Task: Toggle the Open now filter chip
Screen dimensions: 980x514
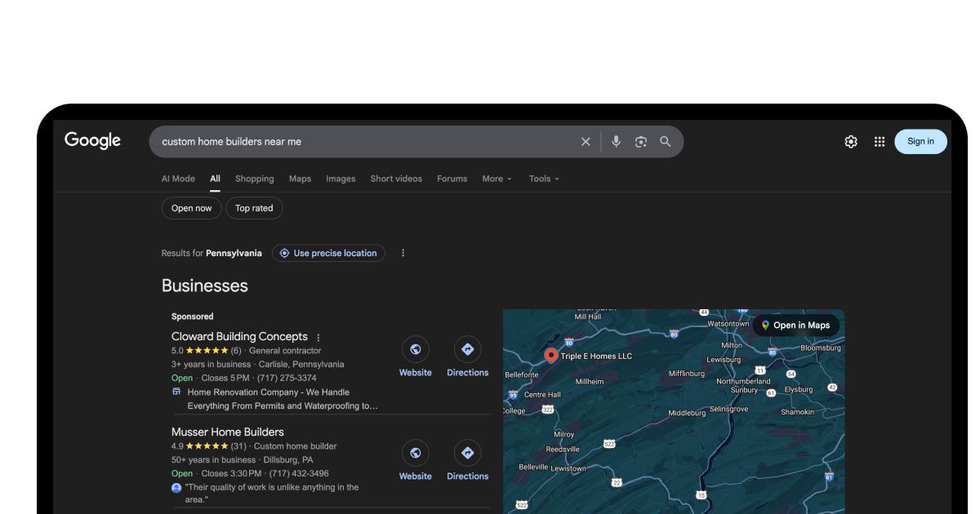Action: (191, 208)
